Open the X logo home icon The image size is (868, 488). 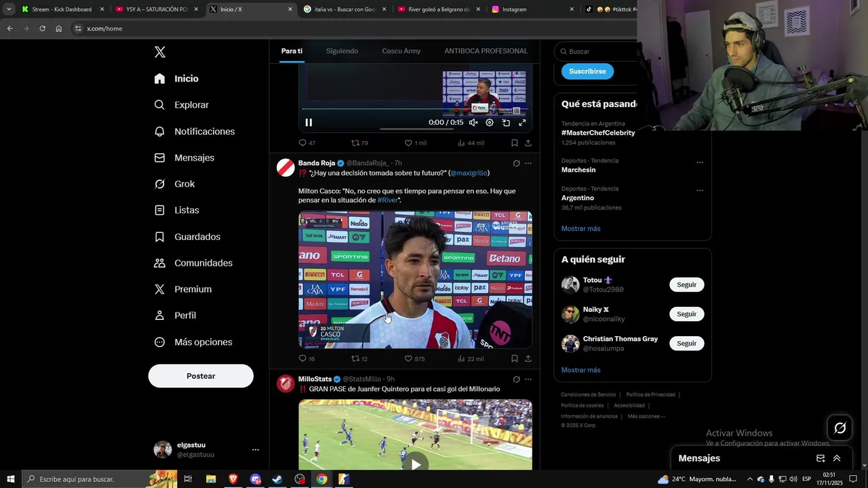tap(160, 52)
